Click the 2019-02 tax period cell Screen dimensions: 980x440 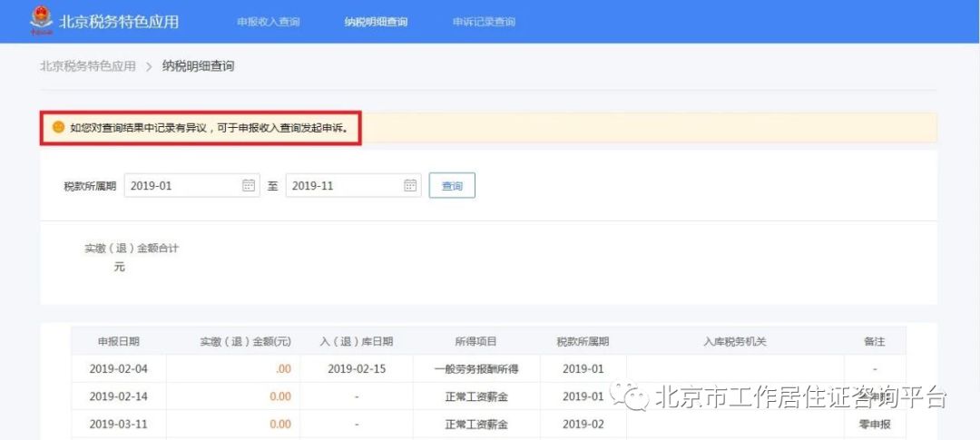click(x=583, y=424)
